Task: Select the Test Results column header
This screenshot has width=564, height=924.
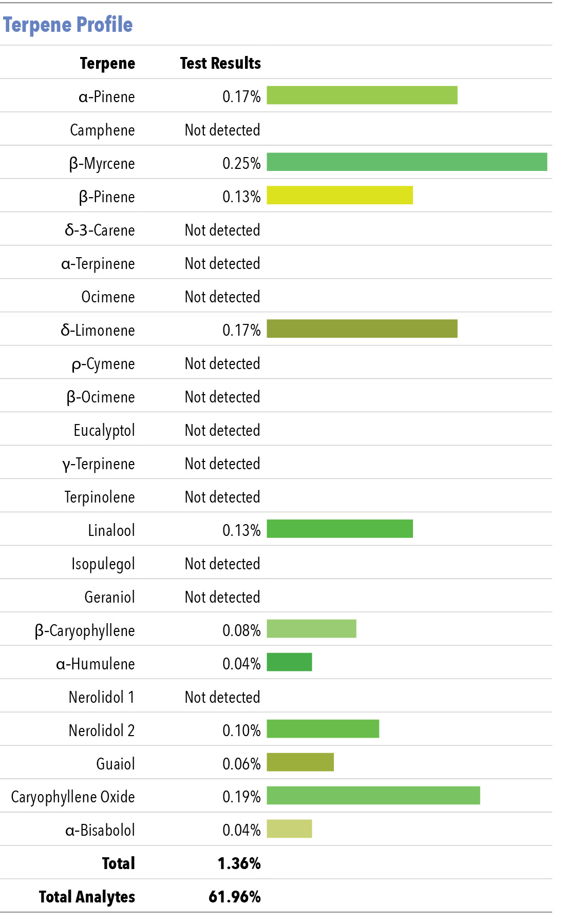Action: tap(220, 63)
